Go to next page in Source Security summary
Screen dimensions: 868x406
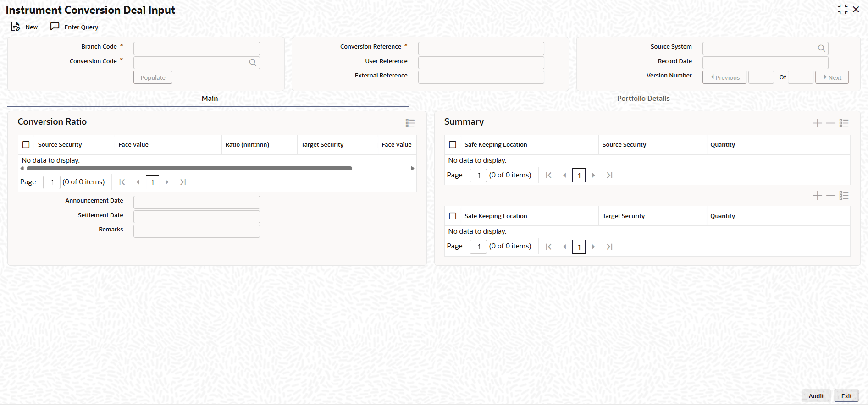[593, 176]
